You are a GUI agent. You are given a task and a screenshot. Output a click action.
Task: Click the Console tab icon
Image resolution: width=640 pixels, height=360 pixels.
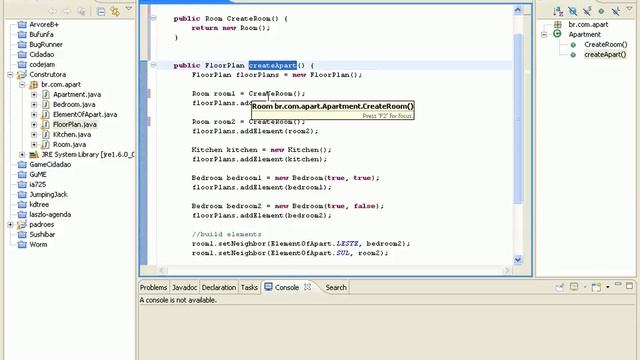pyautogui.click(x=268, y=287)
